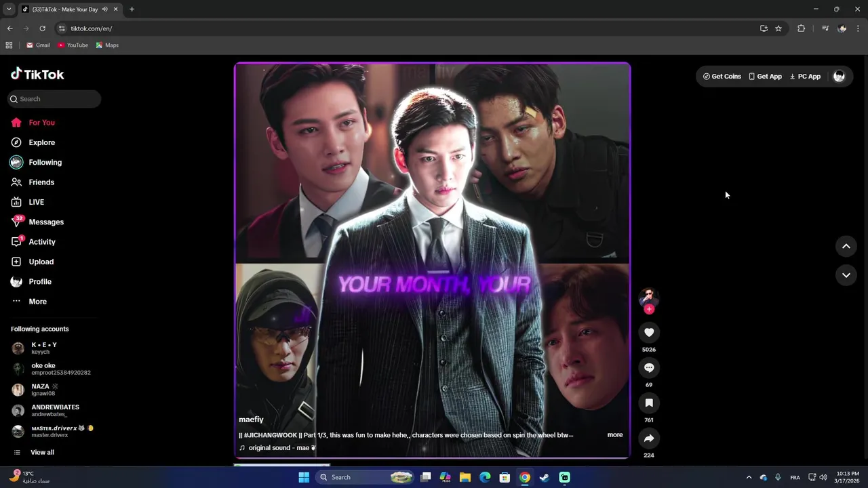Open YouTube bookmark
The width and height of the screenshot is (868, 488).
73,45
